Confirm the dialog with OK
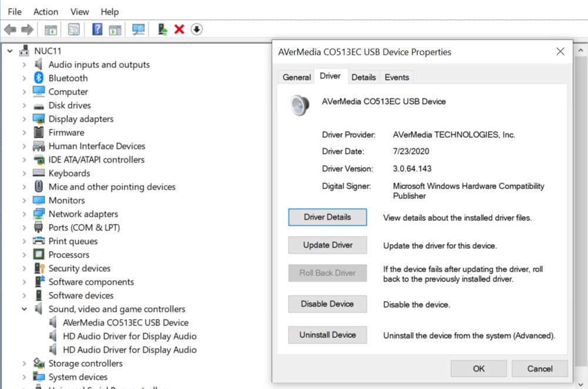The width and height of the screenshot is (588, 389). coord(479,368)
